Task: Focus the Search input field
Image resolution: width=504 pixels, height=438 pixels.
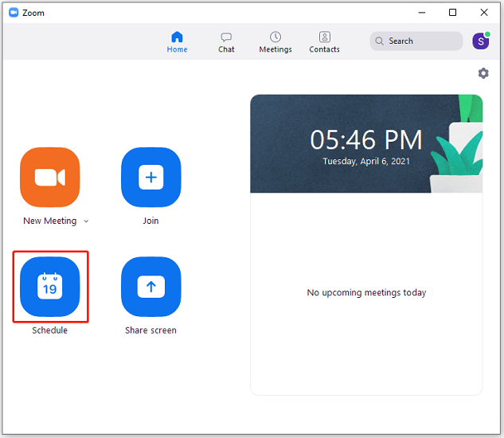Action: point(416,41)
